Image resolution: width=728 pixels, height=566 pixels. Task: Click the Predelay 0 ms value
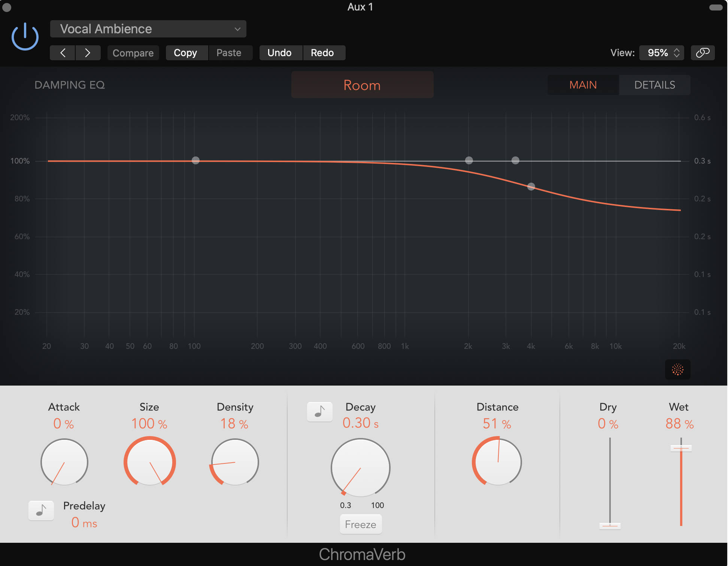84,523
